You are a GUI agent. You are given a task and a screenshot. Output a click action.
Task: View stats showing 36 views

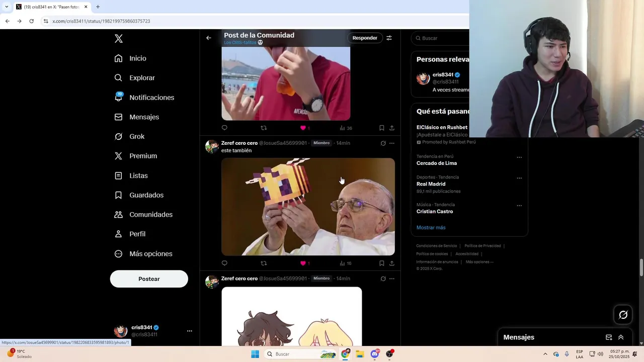point(346,128)
